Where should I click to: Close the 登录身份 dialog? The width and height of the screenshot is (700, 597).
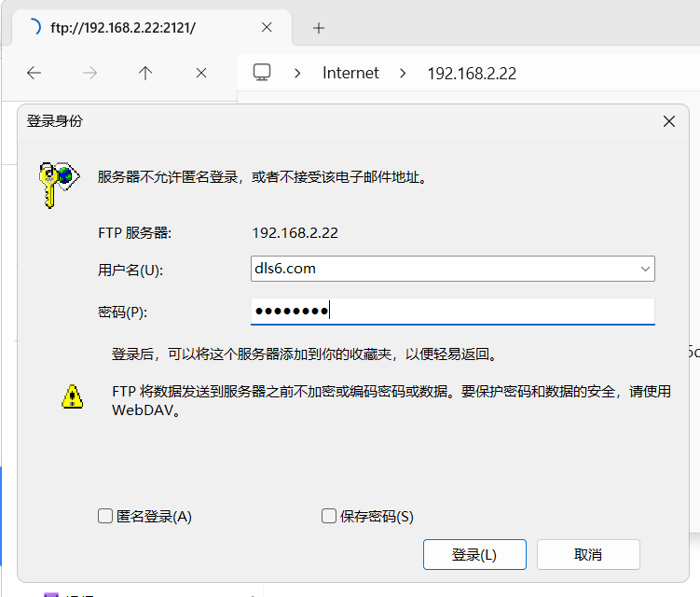[x=668, y=121]
